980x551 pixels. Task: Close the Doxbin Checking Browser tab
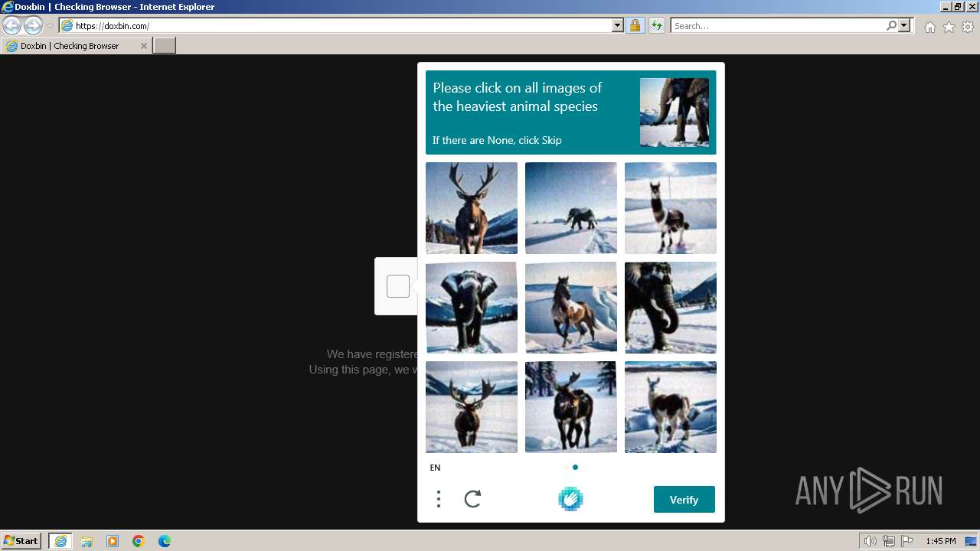[143, 46]
